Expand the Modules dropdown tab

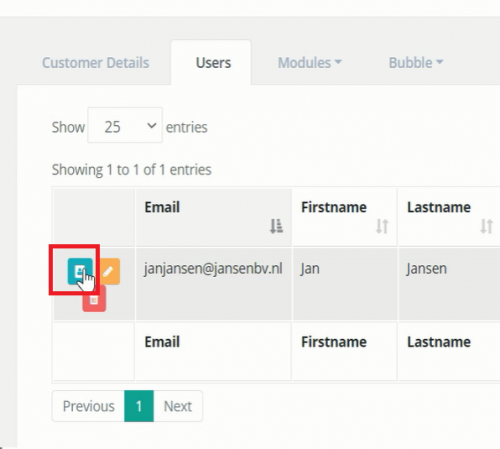[310, 63]
